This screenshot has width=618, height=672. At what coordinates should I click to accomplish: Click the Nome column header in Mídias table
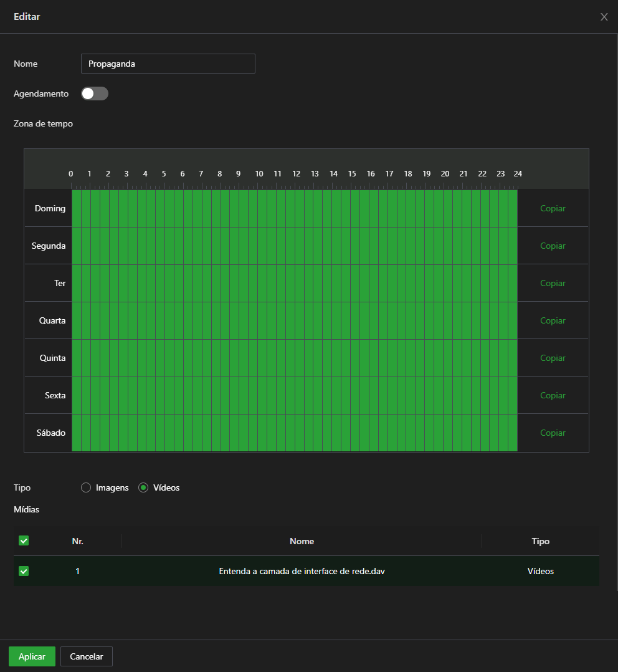pos(302,541)
